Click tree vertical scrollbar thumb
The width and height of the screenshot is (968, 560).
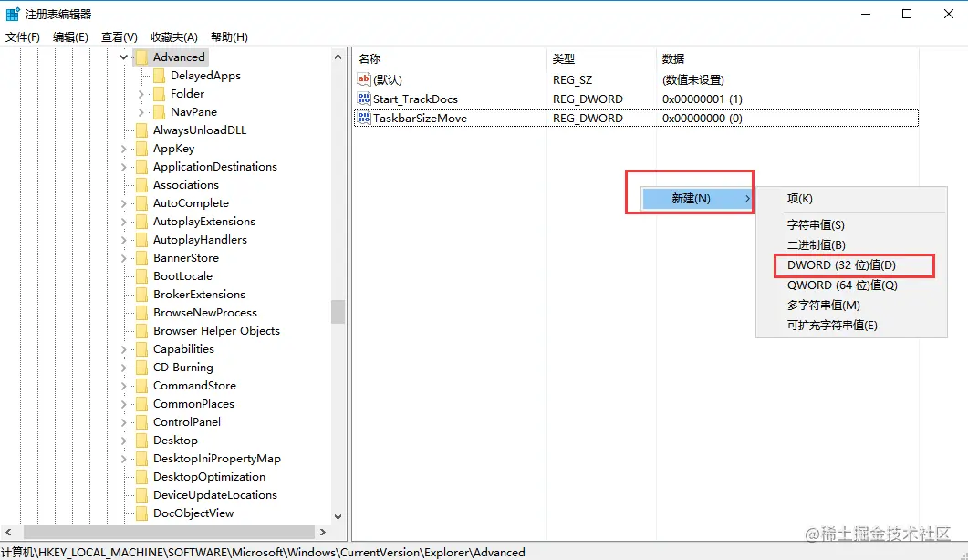pos(338,312)
